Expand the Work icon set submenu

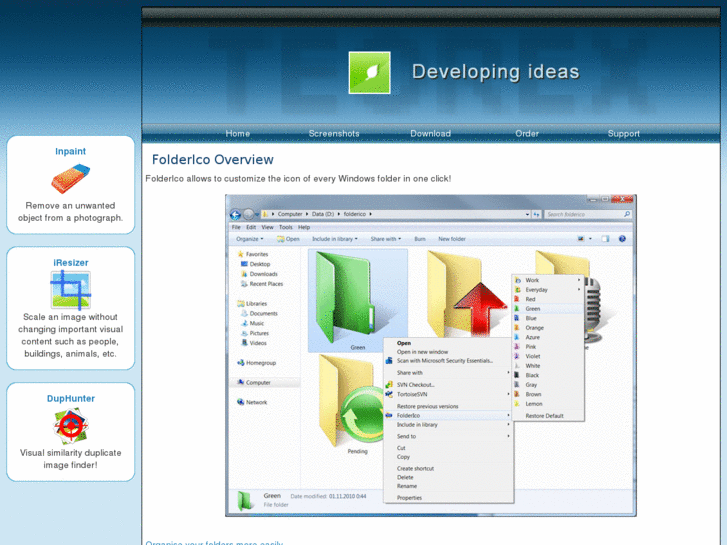(x=547, y=280)
